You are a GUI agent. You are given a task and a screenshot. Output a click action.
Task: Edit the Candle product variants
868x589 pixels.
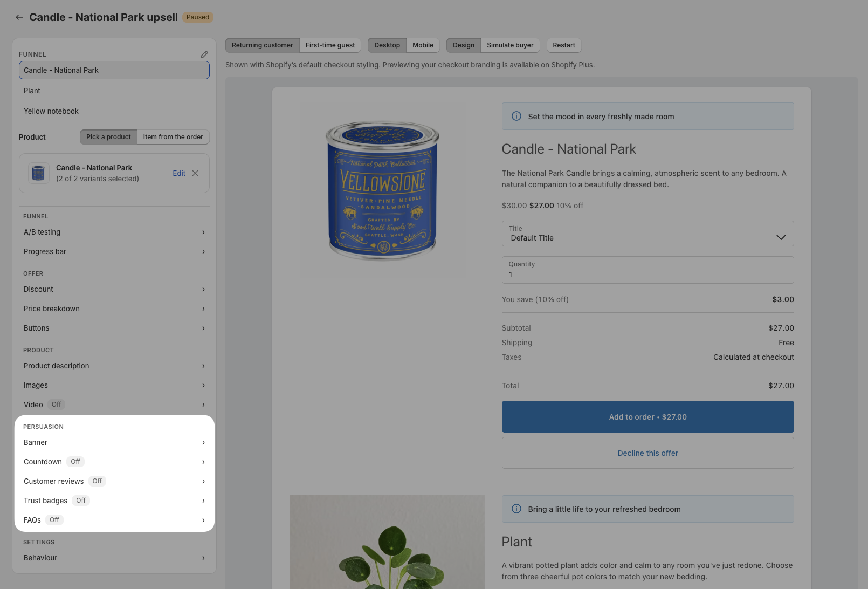pyautogui.click(x=179, y=173)
